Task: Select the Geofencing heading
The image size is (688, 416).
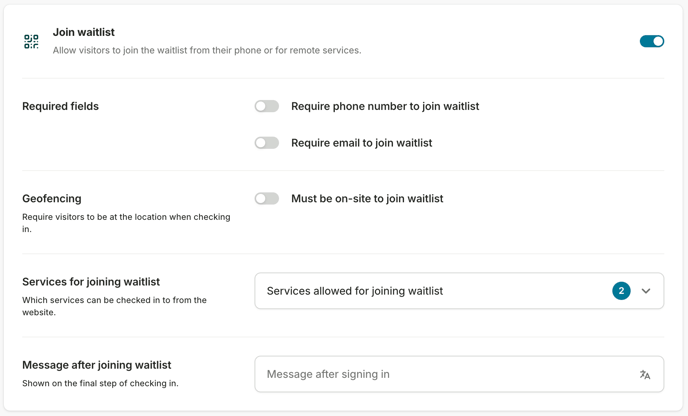Action: [x=52, y=199]
